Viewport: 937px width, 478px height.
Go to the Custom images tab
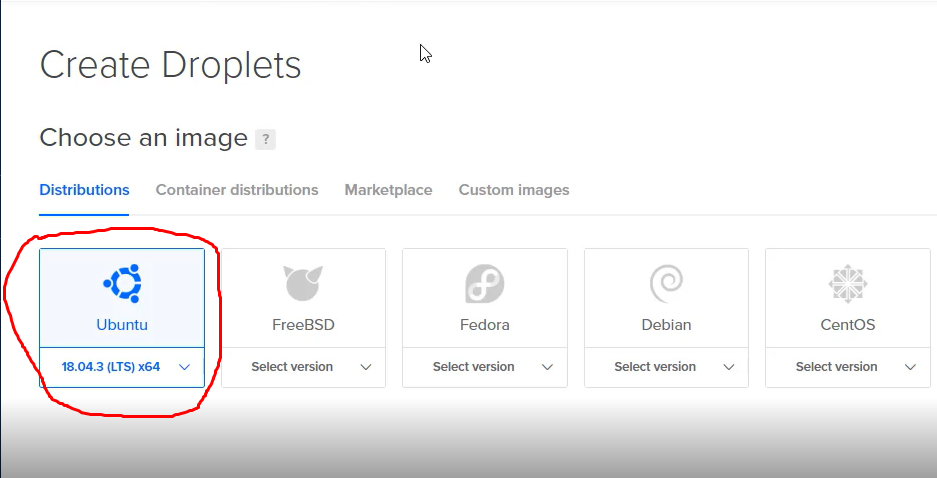[x=514, y=190]
